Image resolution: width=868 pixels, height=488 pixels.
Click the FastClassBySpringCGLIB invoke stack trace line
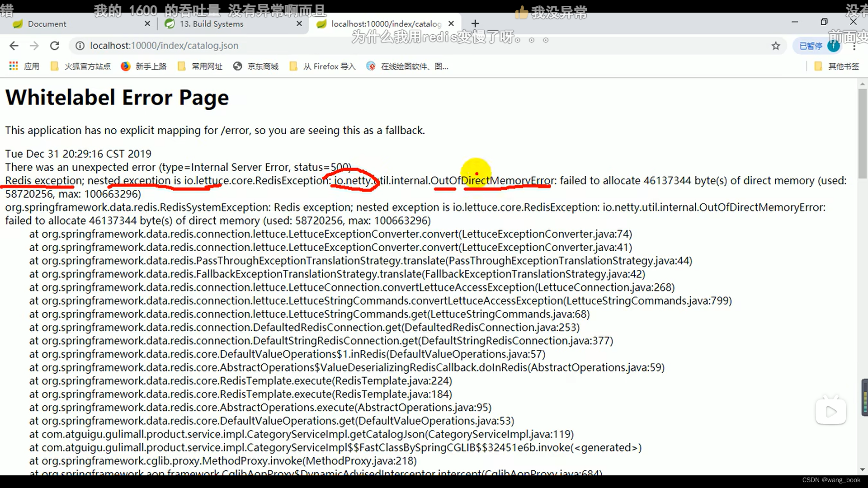pos(335,448)
